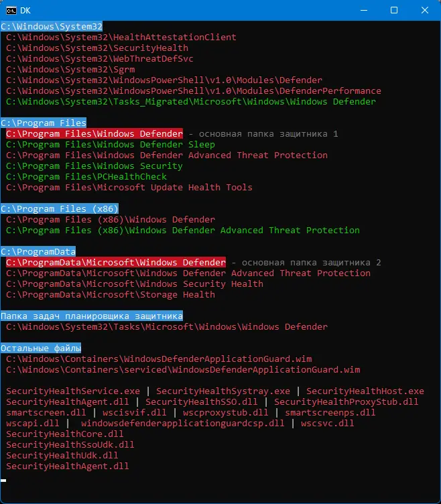Select the C:\Program Files header line
Image resolution: width=441 pixels, height=504 pixels.
tap(44, 123)
